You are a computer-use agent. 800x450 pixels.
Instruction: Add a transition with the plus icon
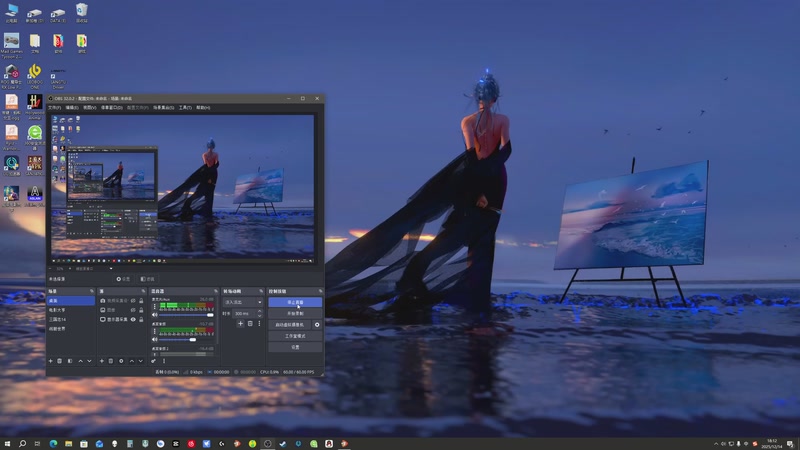point(240,323)
